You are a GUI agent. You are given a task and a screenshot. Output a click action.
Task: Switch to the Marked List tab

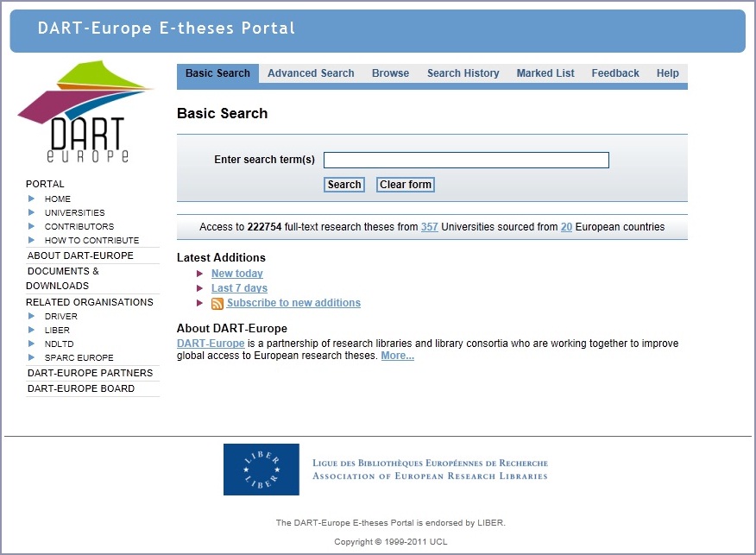(x=545, y=73)
